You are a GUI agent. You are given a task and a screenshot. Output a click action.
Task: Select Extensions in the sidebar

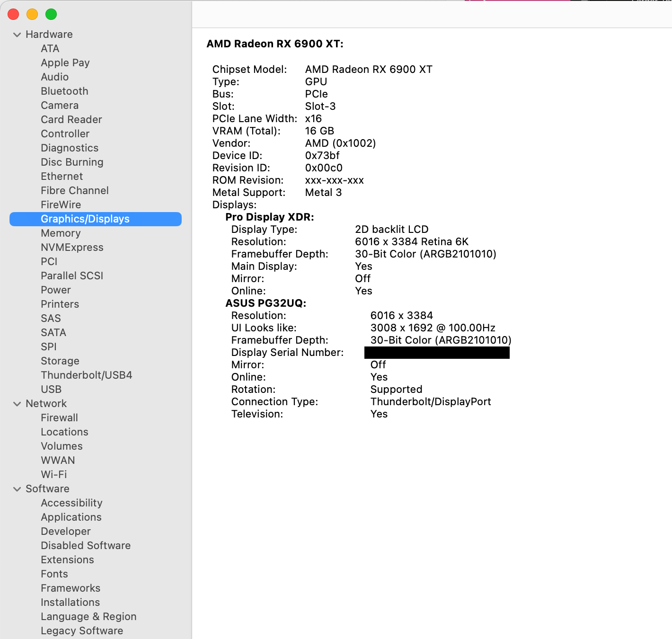coord(67,560)
